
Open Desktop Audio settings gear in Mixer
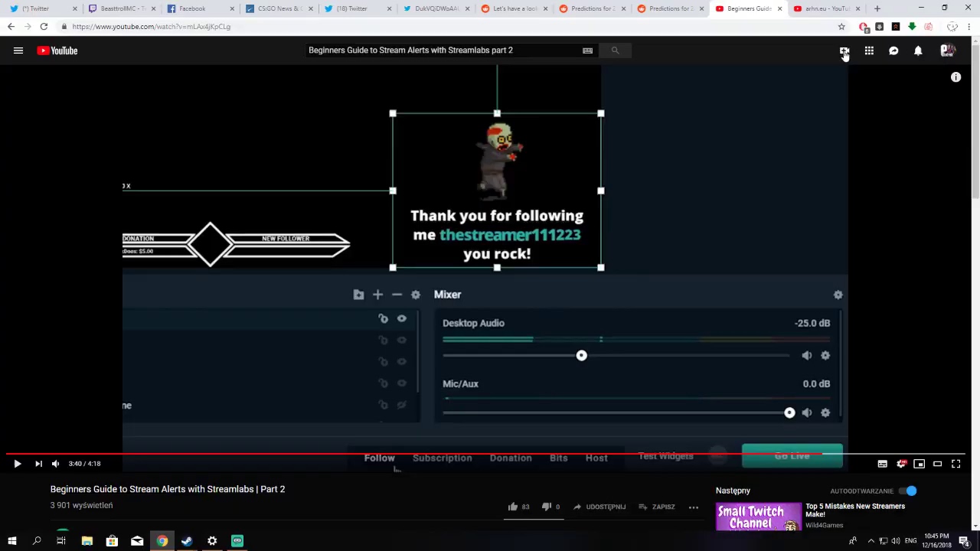[825, 355]
